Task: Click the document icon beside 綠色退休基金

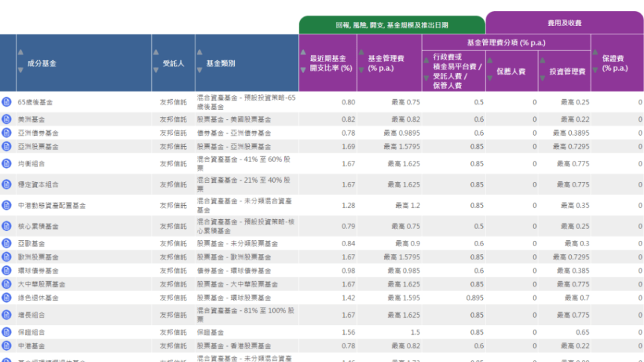Action: pos(7,298)
